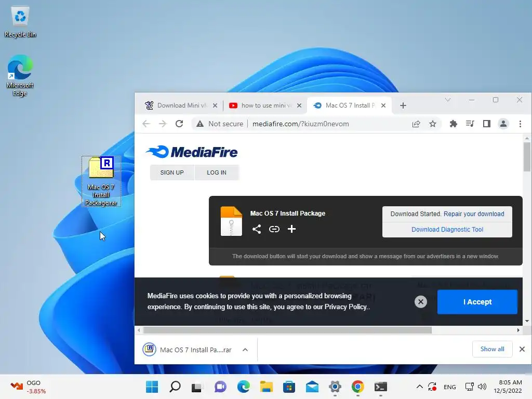Image resolution: width=532 pixels, height=399 pixels.
Task: Select the Microsoft Edge desktop shortcut
Action: (x=20, y=75)
